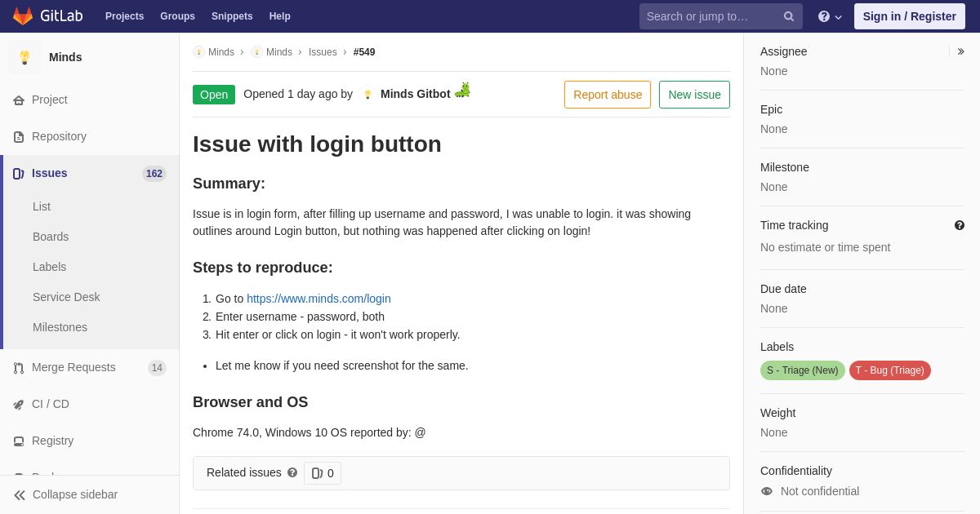
Task: Click the Minds project name in sidebar
Action: (65, 57)
